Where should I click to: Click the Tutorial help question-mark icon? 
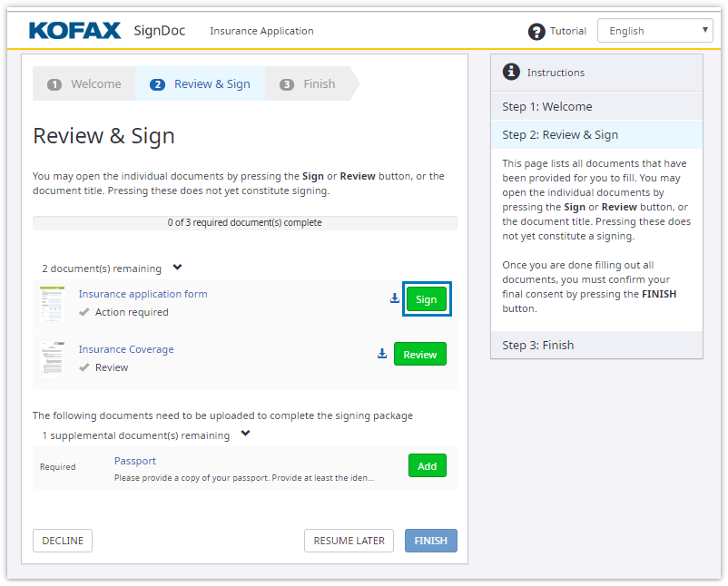pos(536,32)
